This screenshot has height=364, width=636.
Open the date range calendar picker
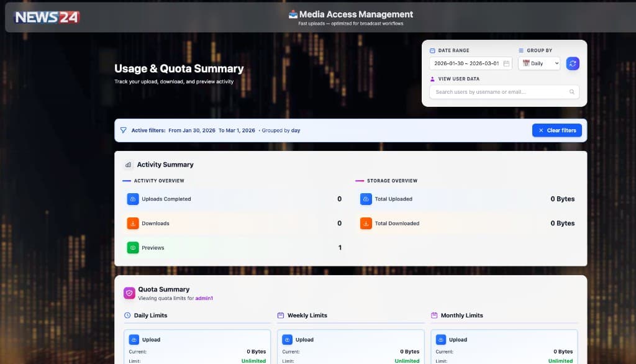(x=507, y=63)
